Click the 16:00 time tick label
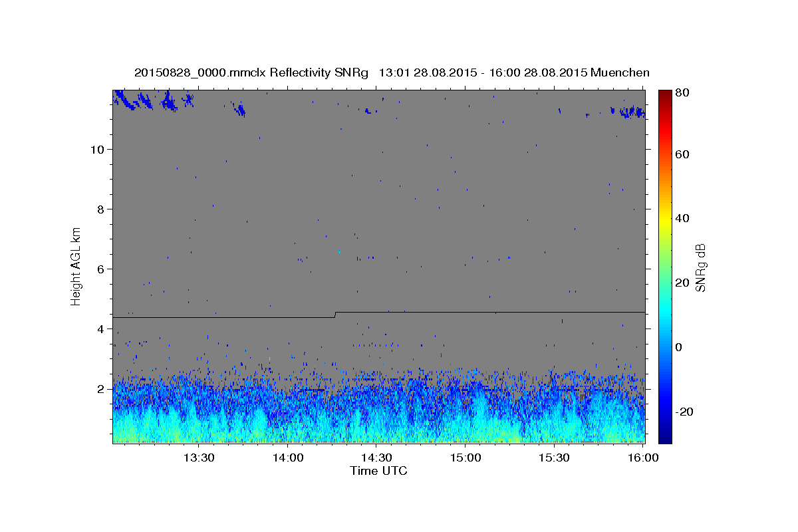The width and height of the screenshot is (798, 532). [643, 458]
